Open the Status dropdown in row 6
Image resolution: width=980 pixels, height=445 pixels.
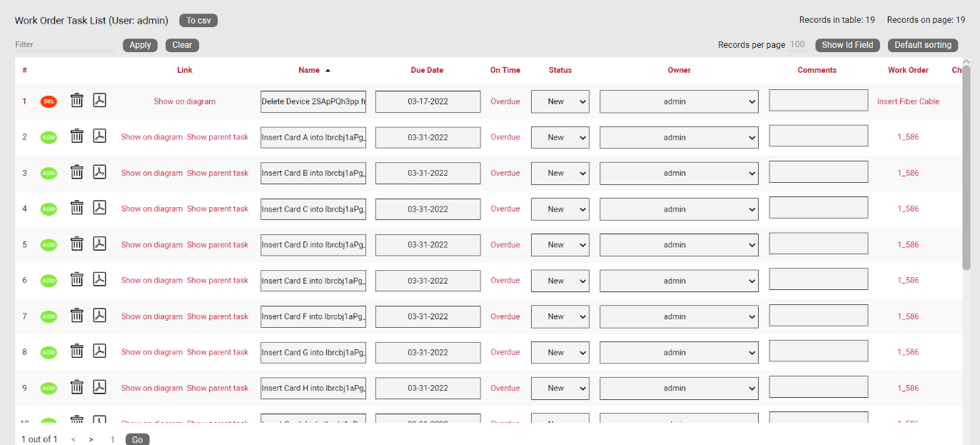pos(560,281)
